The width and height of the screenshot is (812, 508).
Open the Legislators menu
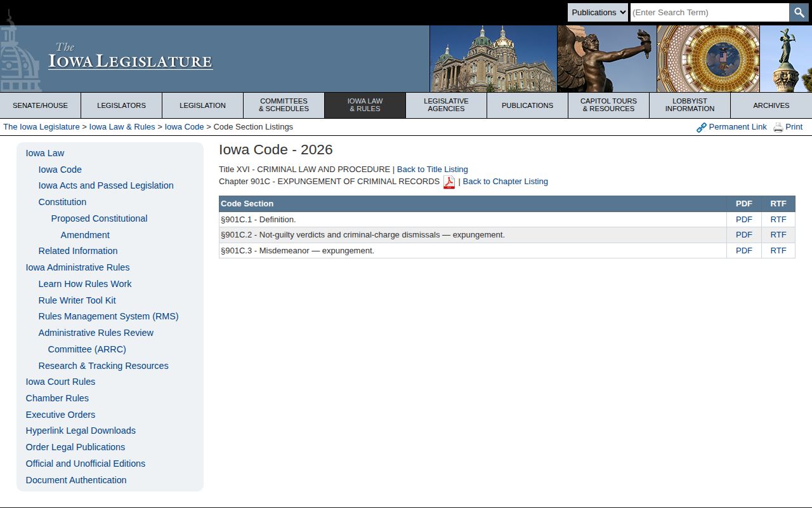(x=121, y=105)
